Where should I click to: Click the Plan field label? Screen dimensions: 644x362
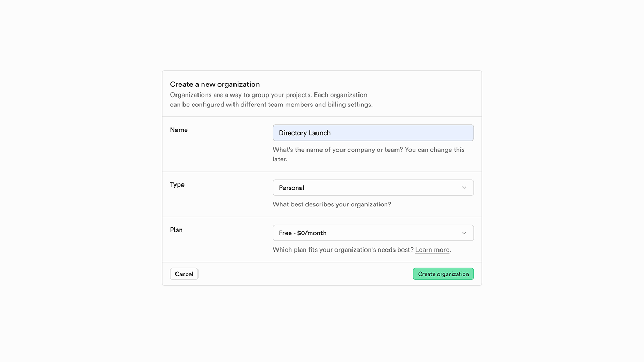177,230
